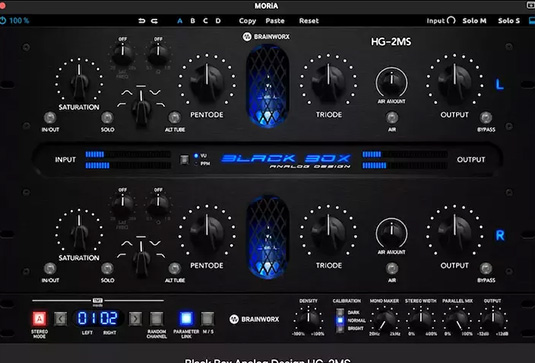The image size is (535, 363).
Task: Click the Left channel number 01 display
Action: 87,318
